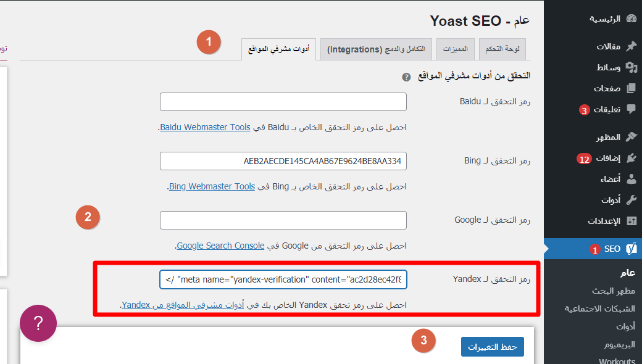Switch to the أدوات مشرفي المواقع tab

[x=279, y=49]
